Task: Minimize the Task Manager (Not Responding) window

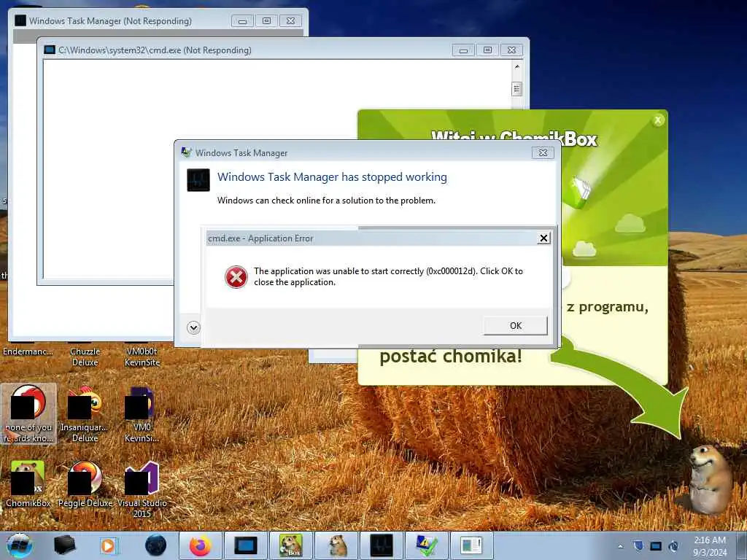Action: (x=242, y=21)
